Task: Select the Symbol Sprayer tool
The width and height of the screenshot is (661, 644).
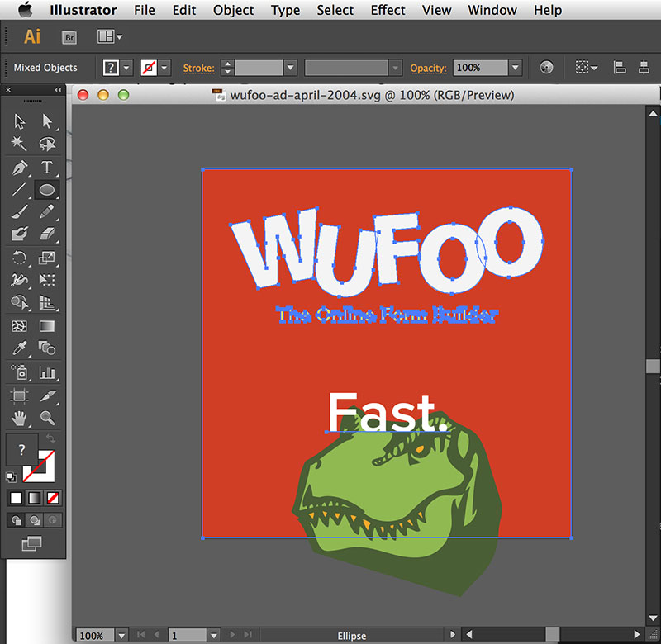Action: tap(19, 372)
